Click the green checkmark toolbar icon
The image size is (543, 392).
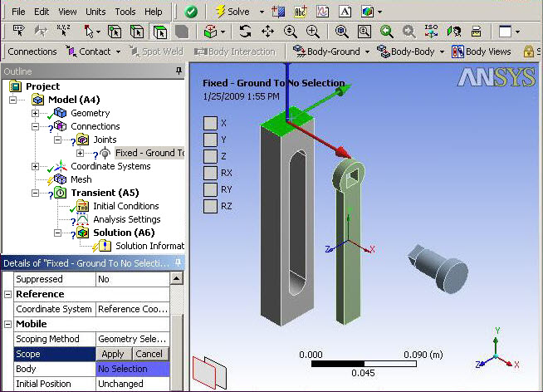tap(191, 12)
